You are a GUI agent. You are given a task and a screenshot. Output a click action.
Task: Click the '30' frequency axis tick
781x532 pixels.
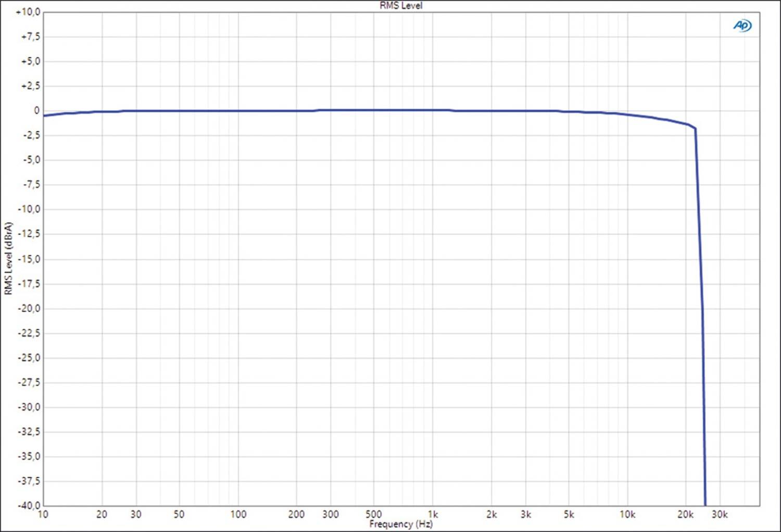pos(136,514)
